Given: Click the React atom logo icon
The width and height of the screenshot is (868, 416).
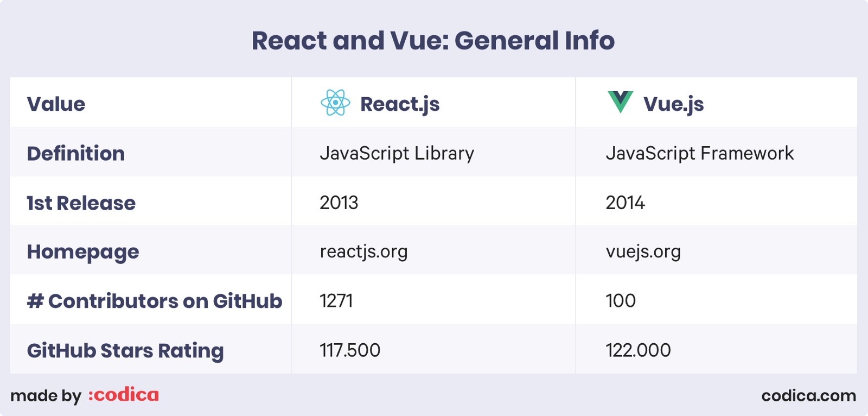Looking at the screenshot, I should pyautogui.click(x=335, y=103).
